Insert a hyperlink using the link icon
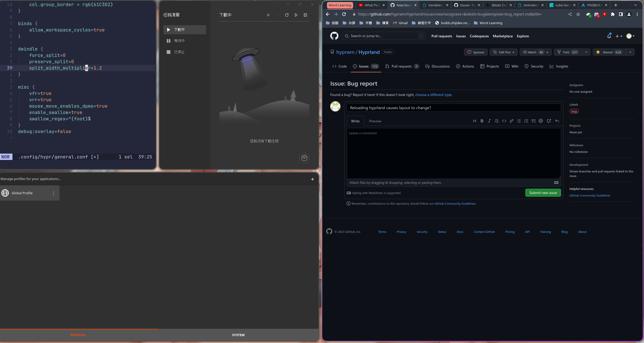 (x=511, y=121)
